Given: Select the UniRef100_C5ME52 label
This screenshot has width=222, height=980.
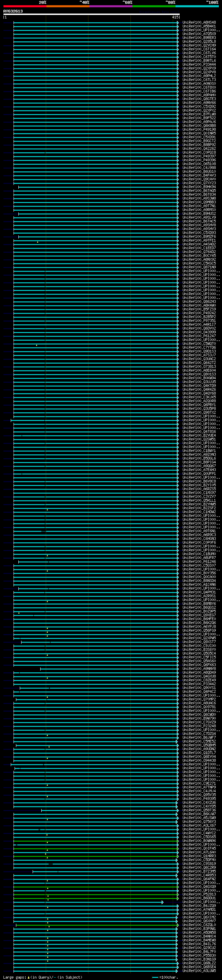Looking at the screenshot, I should [x=199, y=742].
